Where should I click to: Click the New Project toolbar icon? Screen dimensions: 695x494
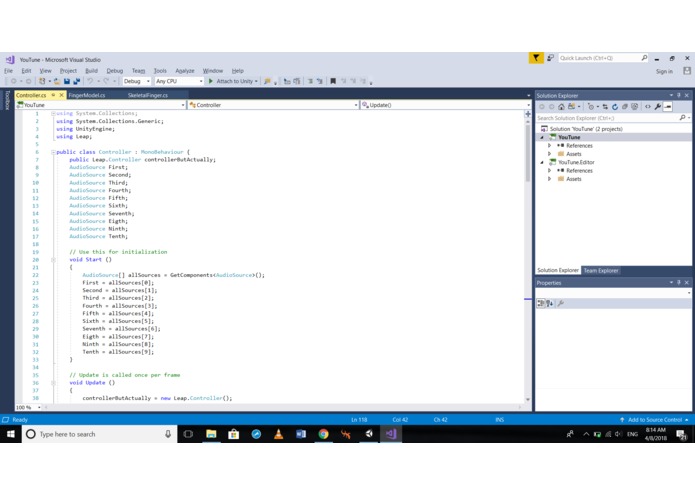[42, 82]
